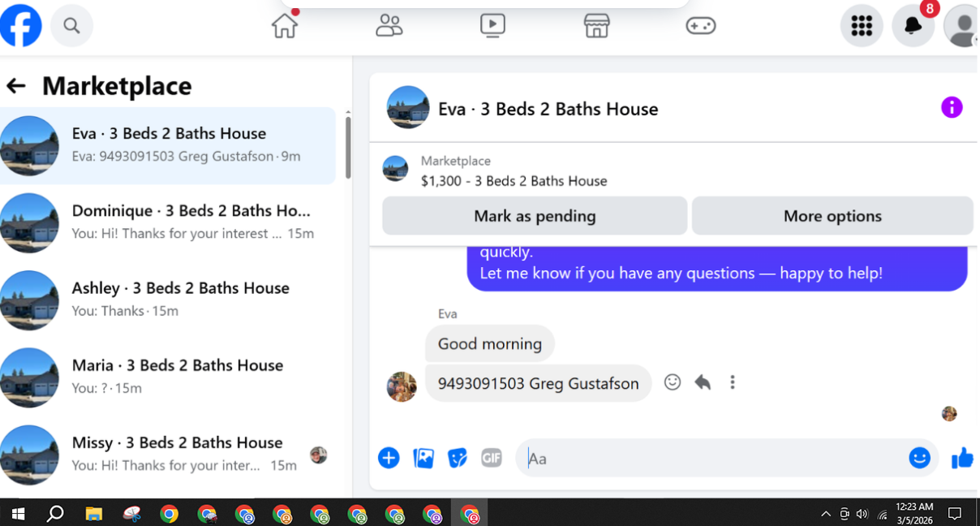Open the purple conversation info icon
980x526 pixels.
(952, 107)
